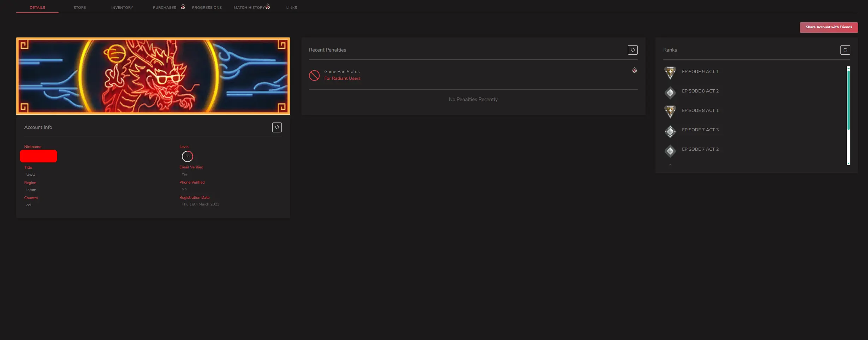Select the Episode 9 Act 1 rank badge
The height and width of the screenshot is (340, 868).
(x=670, y=73)
